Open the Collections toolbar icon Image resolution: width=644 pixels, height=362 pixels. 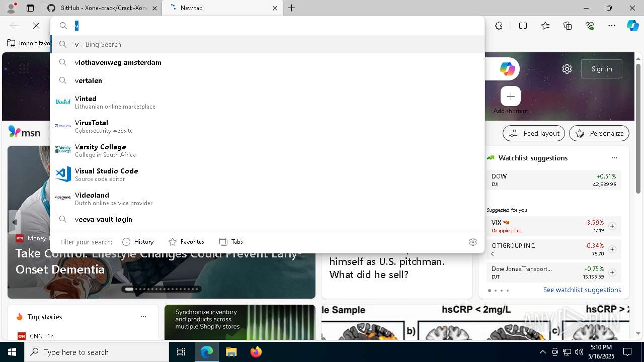pyautogui.click(x=568, y=26)
